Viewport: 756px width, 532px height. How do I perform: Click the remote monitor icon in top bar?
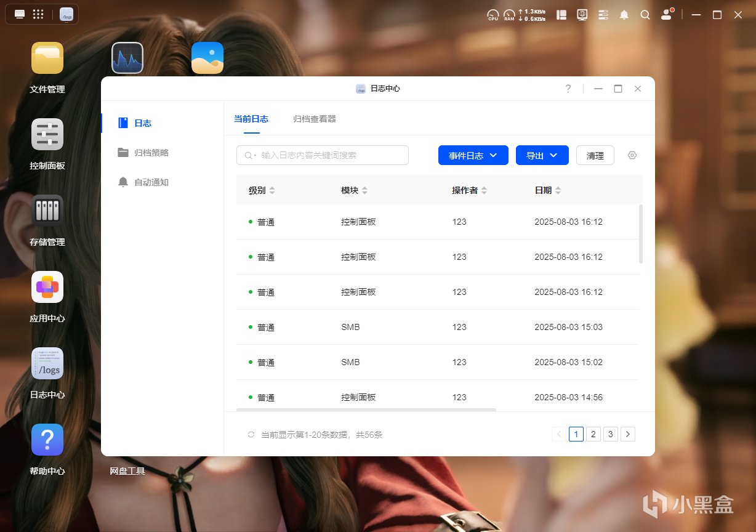point(582,15)
